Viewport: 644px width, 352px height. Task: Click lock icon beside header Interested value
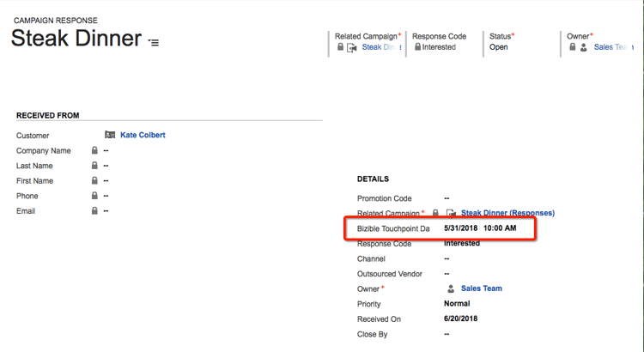pyautogui.click(x=417, y=47)
